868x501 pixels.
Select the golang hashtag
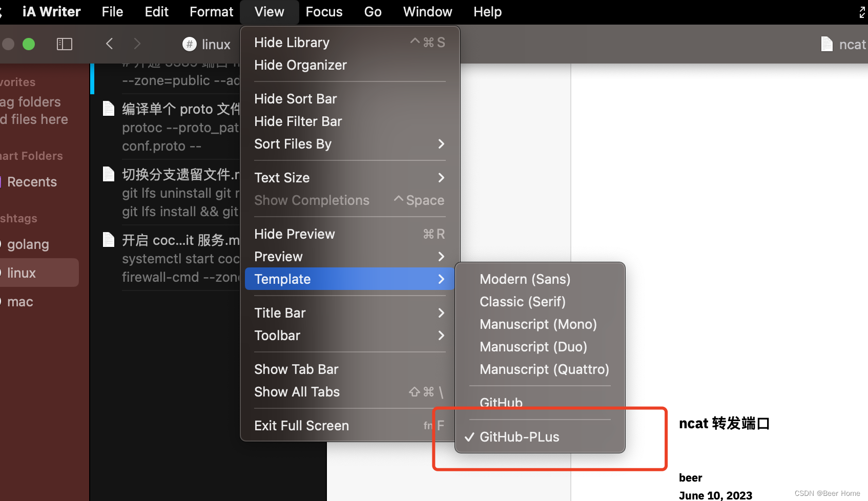[28, 244]
